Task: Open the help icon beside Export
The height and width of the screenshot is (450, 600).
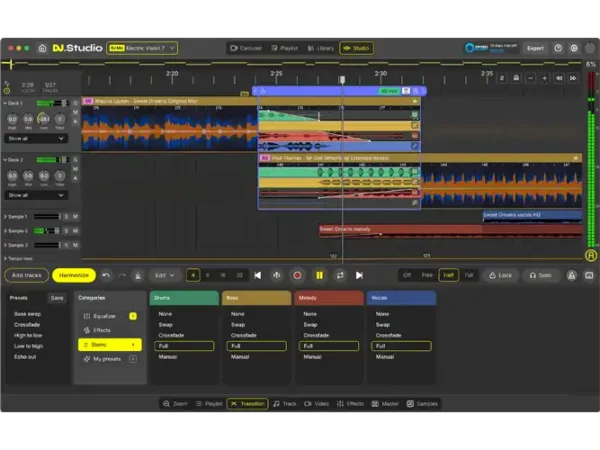Action: point(558,48)
